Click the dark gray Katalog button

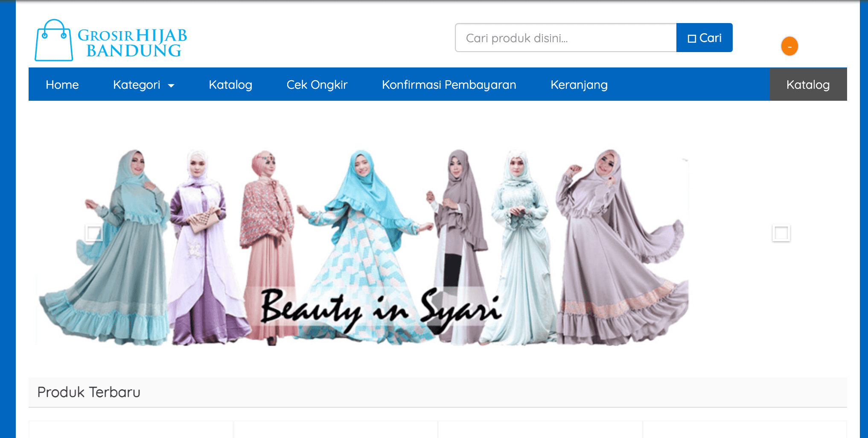(x=808, y=85)
